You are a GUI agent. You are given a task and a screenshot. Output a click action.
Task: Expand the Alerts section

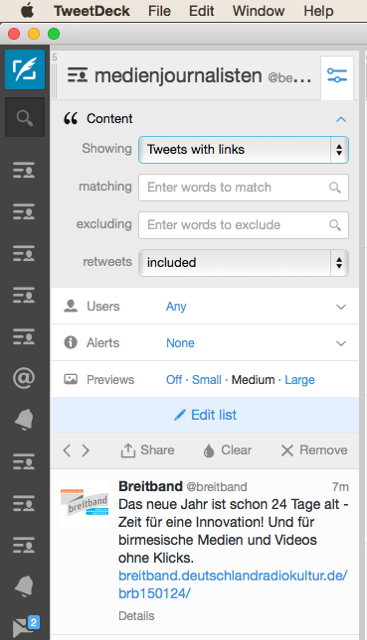tap(205, 342)
